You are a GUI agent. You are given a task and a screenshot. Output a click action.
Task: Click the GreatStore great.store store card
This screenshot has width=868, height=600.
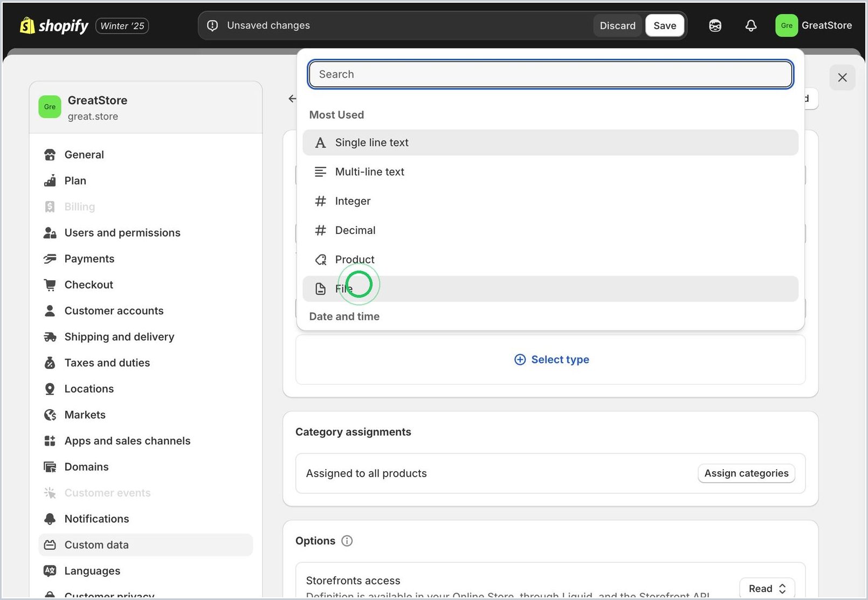pyautogui.click(x=146, y=107)
